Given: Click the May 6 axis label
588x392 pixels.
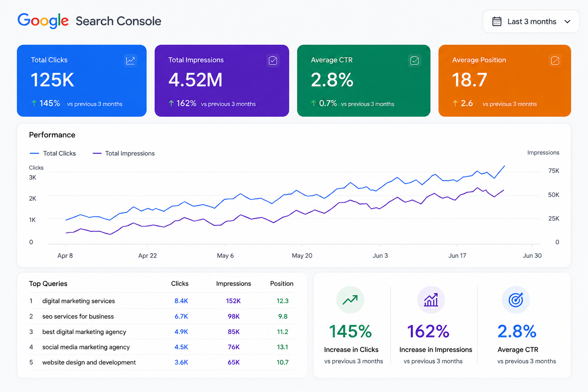Looking at the screenshot, I should [x=225, y=256].
